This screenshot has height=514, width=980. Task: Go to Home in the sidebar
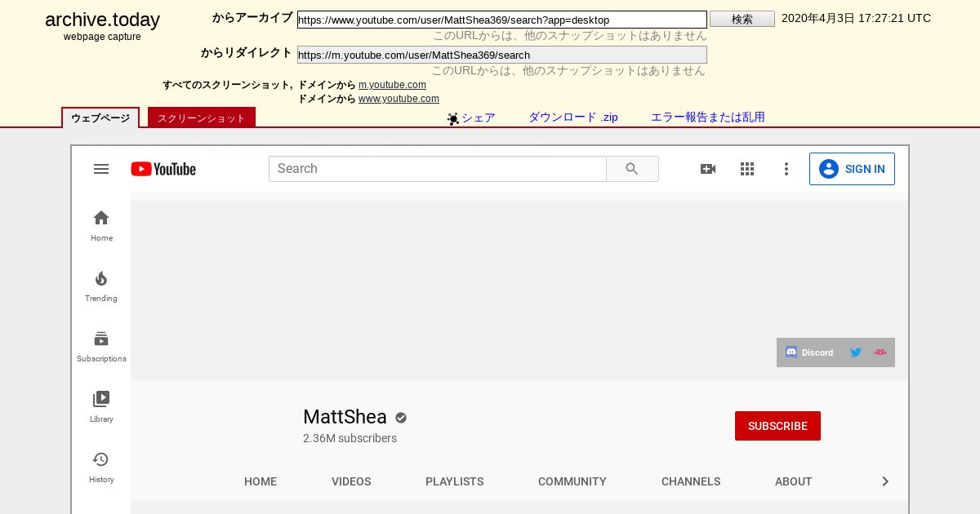click(x=101, y=226)
